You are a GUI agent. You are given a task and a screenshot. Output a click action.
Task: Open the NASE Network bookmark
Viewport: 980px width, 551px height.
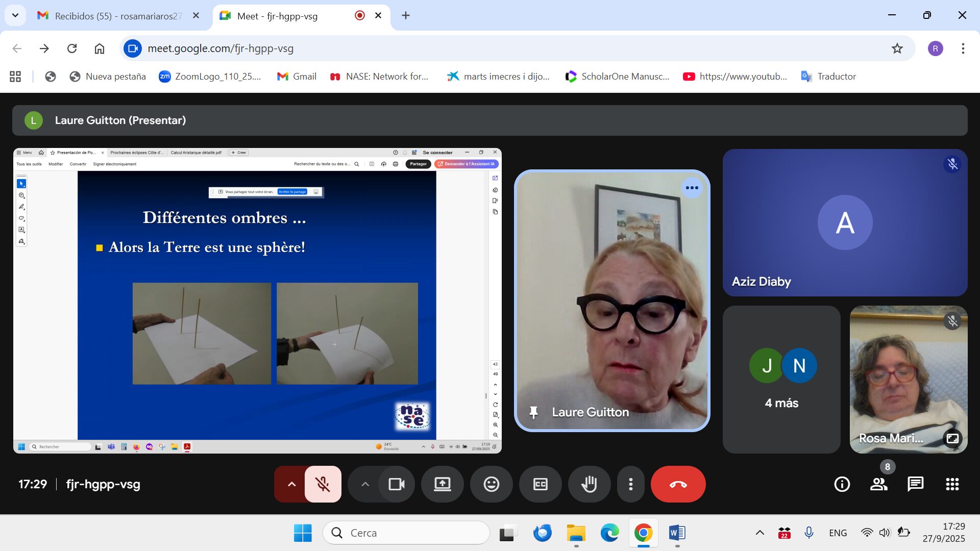point(379,77)
